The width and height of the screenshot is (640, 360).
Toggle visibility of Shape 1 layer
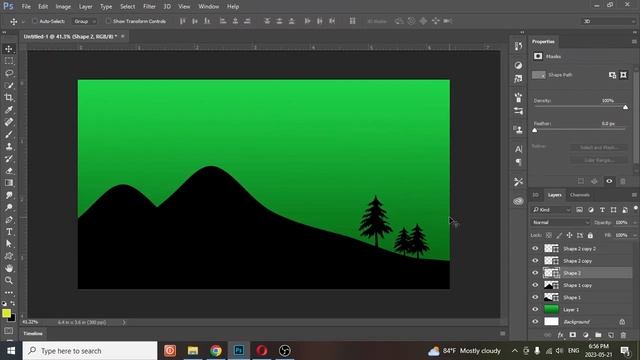535,297
